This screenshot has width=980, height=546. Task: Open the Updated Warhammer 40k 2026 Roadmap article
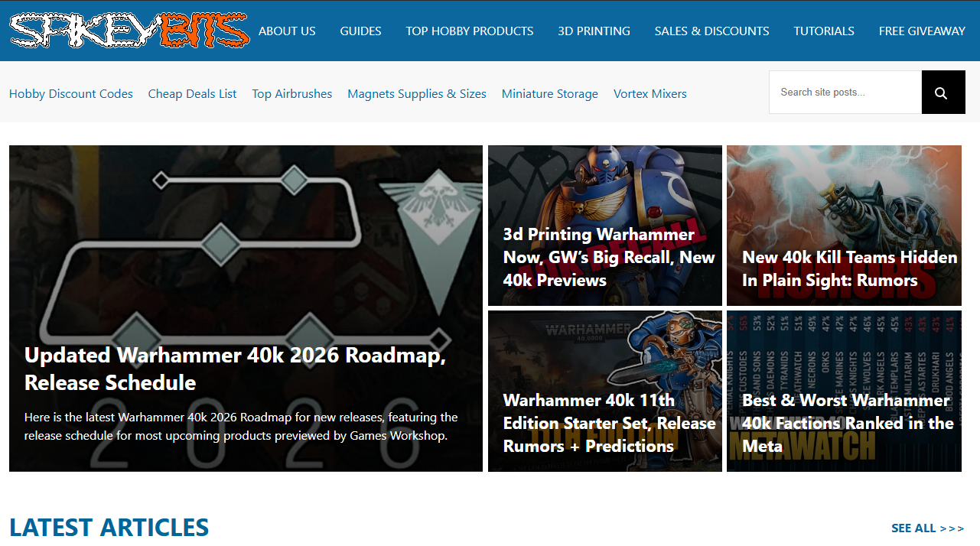235,369
